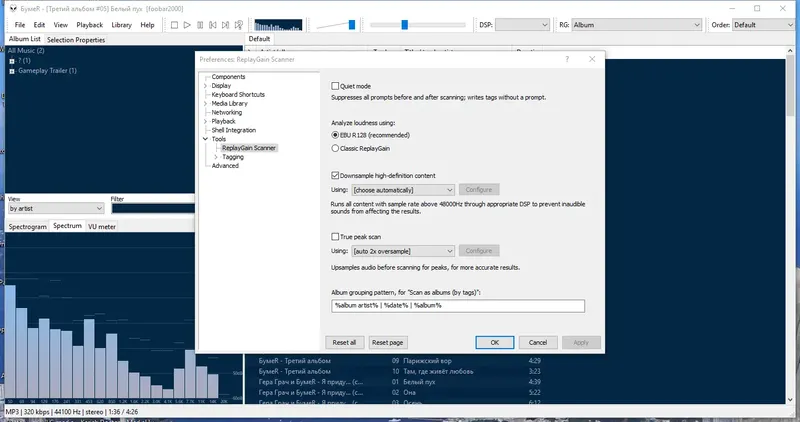
Task: Open the Edit menu
Action: 39,24
